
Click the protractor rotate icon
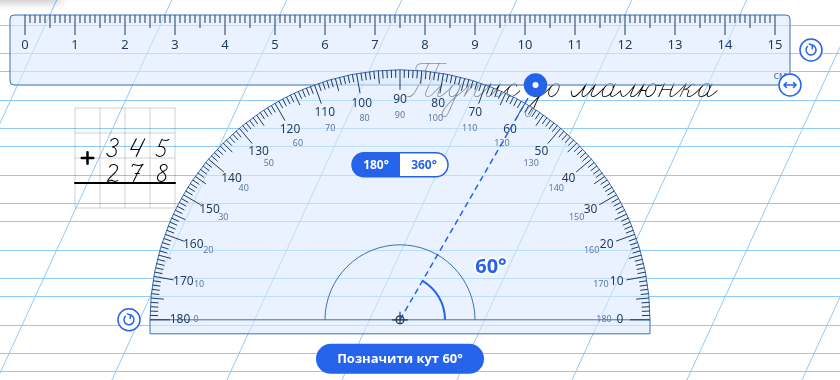click(x=129, y=319)
